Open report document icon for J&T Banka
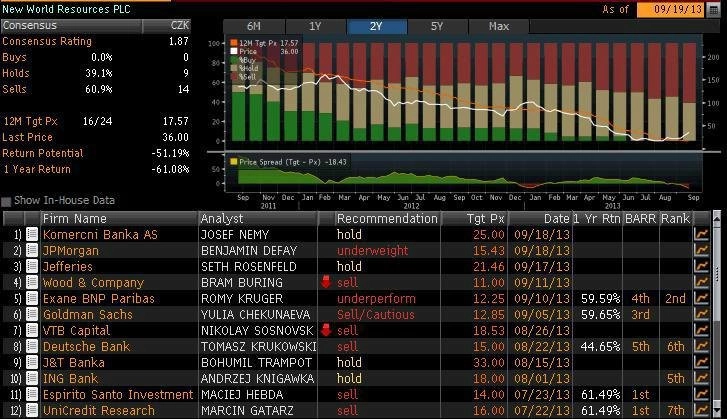 click(32, 362)
